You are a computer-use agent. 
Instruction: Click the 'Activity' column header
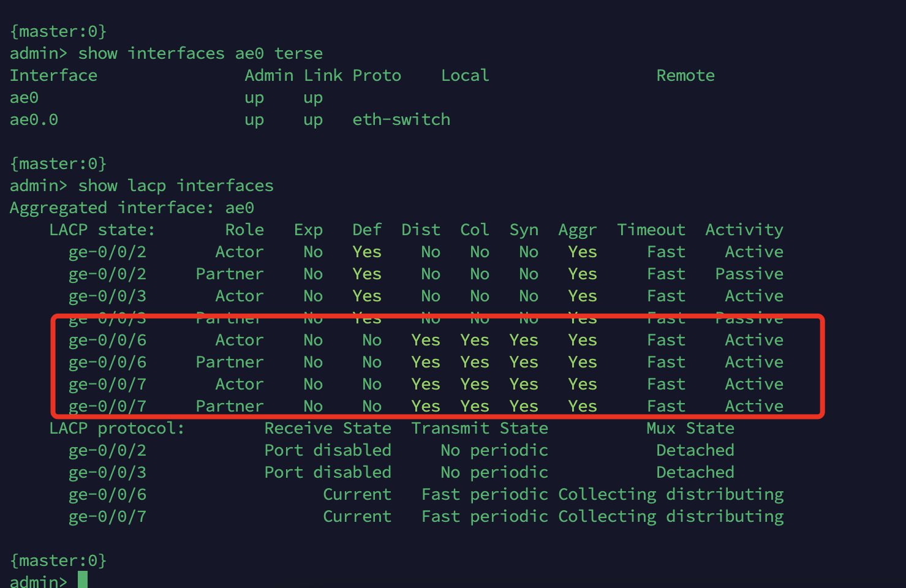[744, 230]
